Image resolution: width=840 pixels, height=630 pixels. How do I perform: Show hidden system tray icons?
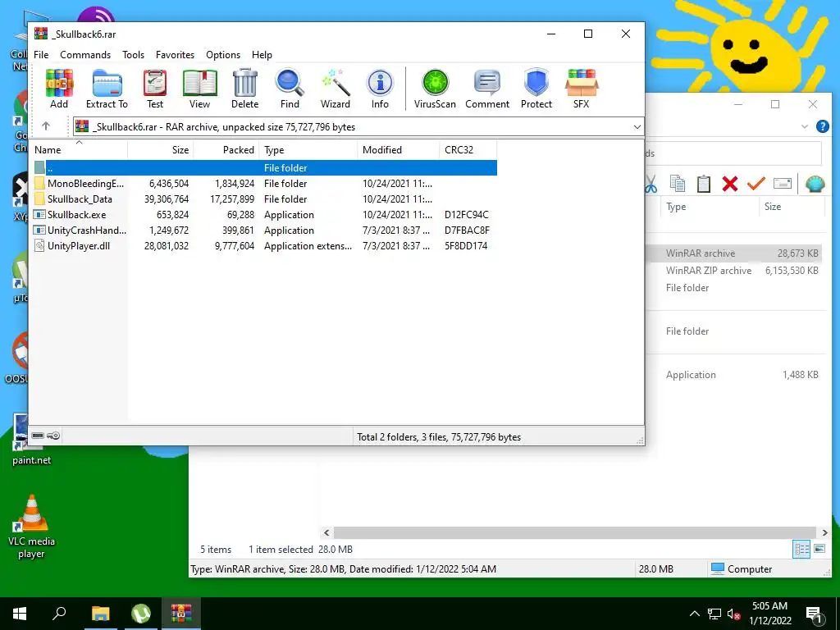[694, 614]
